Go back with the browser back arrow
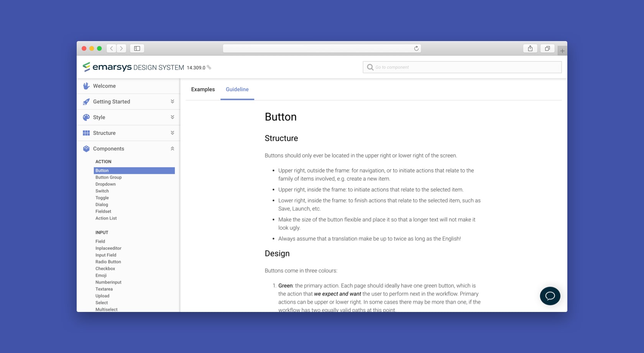Image resolution: width=644 pixels, height=353 pixels. [112, 48]
